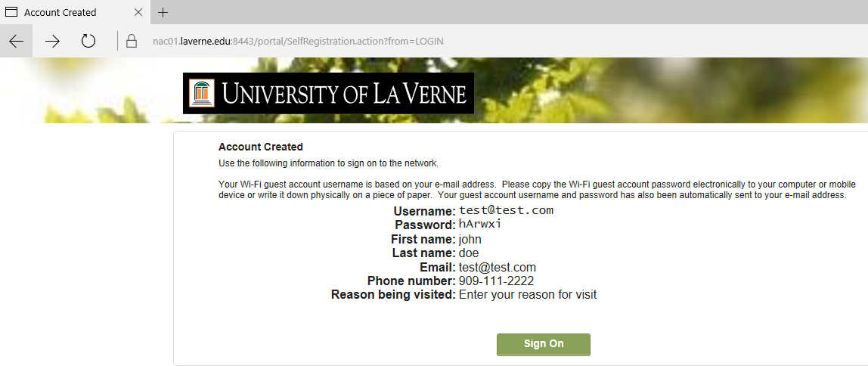Screen dimensions: 868x366
Task: Click the padlock security icon
Action: click(x=132, y=41)
